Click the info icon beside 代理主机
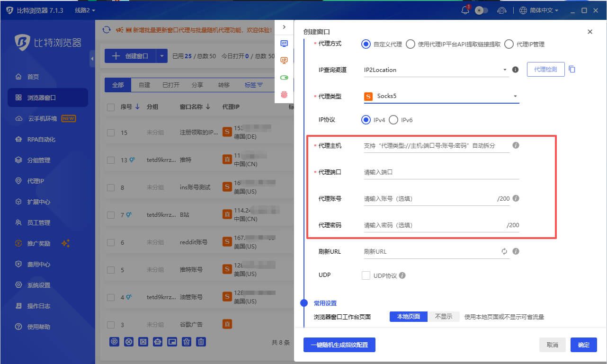 point(516,145)
